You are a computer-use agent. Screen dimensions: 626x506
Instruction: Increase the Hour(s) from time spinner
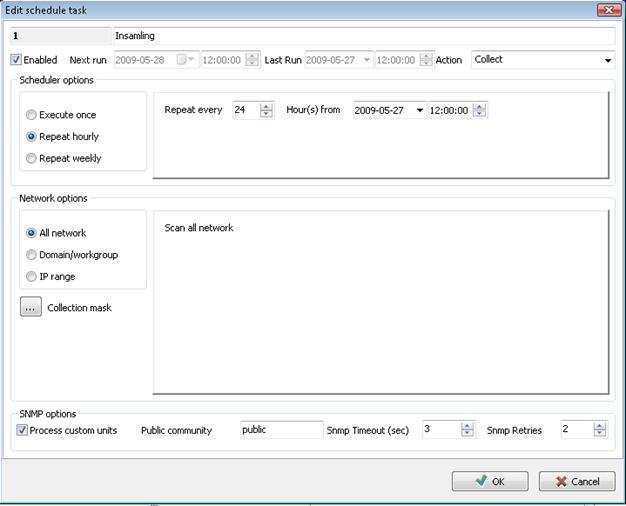tap(480, 106)
